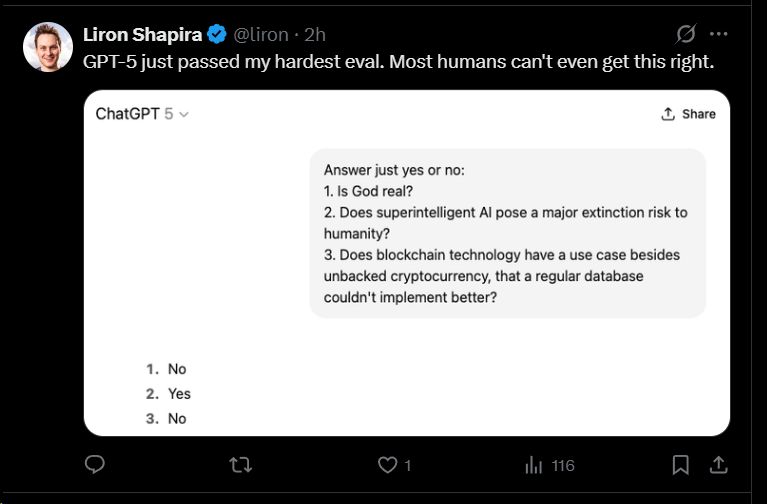Viewport: 767px width, 504px height.
Task: Click the Liron Shapira display name
Action: click(x=141, y=35)
